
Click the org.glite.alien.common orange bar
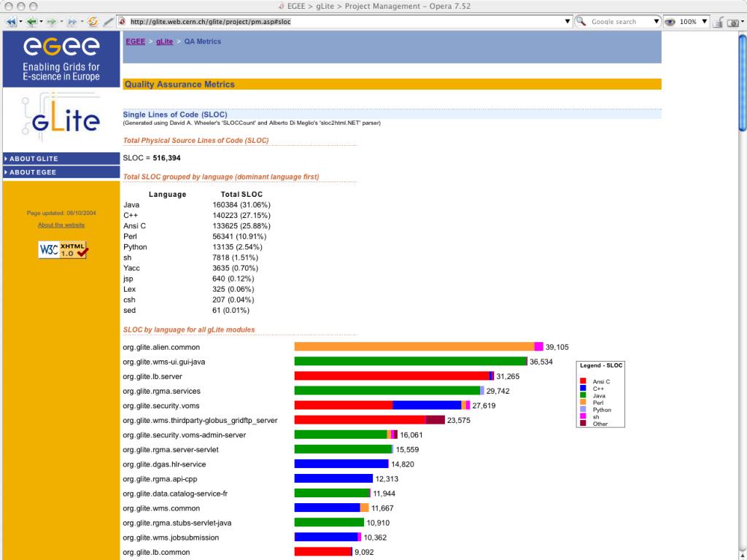(414, 346)
